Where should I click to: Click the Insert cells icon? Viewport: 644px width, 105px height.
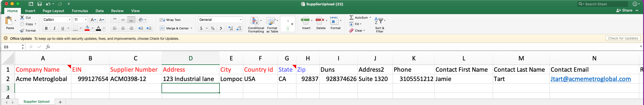click(x=305, y=21)
